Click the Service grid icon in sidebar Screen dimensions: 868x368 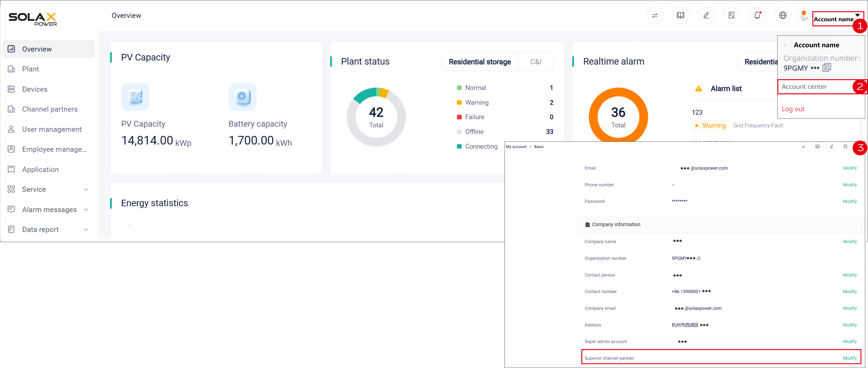click(11, 189)
